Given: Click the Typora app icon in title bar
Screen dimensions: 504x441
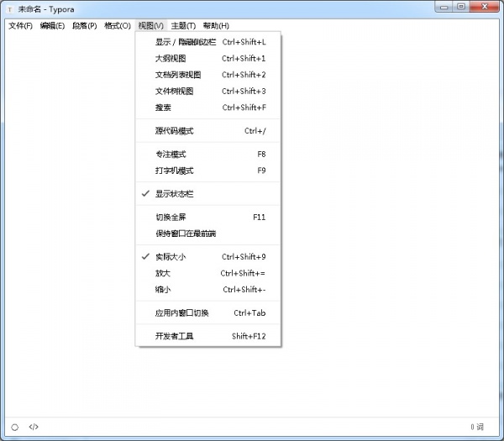Looking at the screenshot, I should [x=10, y=8].
